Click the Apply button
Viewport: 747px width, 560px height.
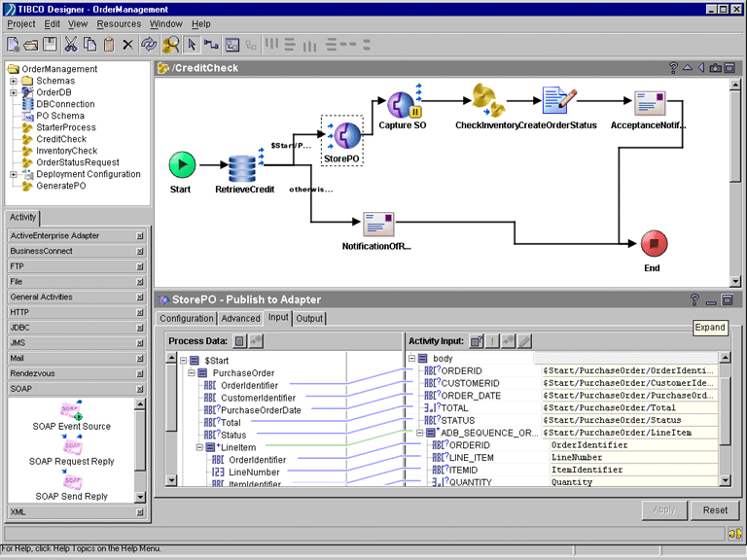point(664,510)
